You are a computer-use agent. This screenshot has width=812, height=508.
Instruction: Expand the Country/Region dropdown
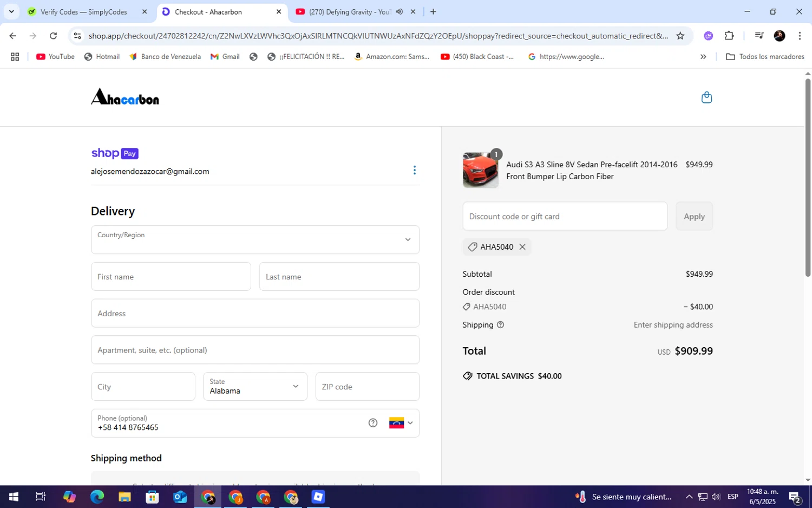(x=255, y=240)
